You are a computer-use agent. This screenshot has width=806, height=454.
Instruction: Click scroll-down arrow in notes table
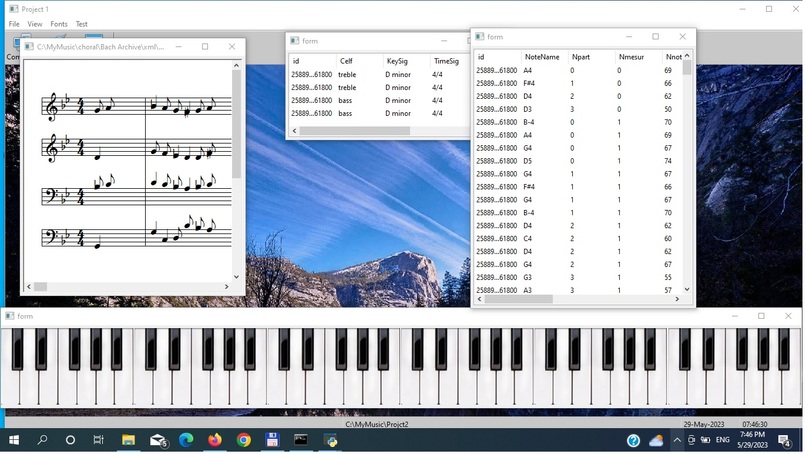pos(687,289)
